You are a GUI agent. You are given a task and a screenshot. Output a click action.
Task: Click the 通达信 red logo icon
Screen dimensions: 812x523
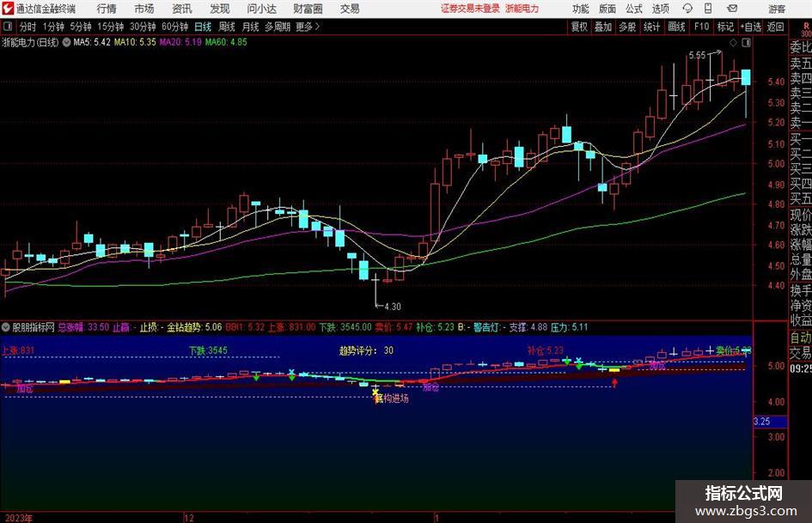(x=7, y=9)
